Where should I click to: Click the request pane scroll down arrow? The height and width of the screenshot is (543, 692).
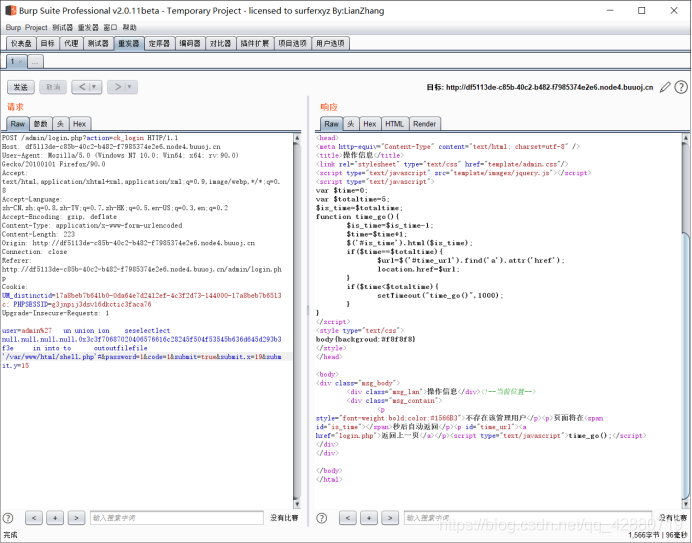(x=297, y=504)
